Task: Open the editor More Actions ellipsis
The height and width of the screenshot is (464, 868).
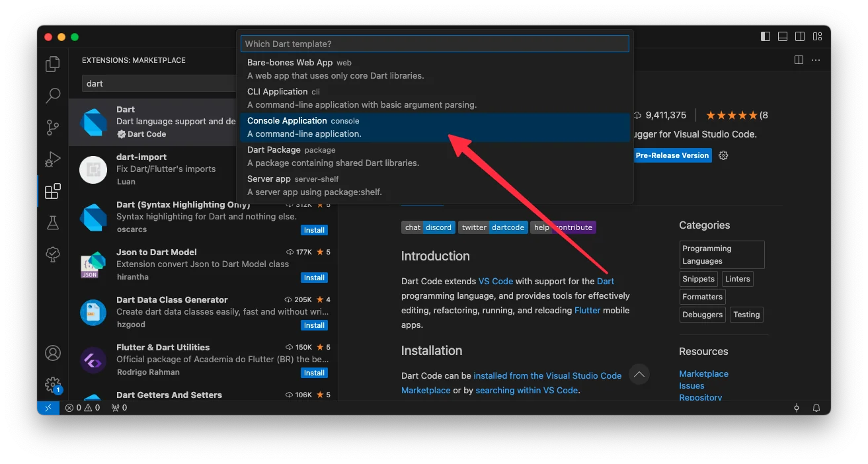Action: click(816, 60)
